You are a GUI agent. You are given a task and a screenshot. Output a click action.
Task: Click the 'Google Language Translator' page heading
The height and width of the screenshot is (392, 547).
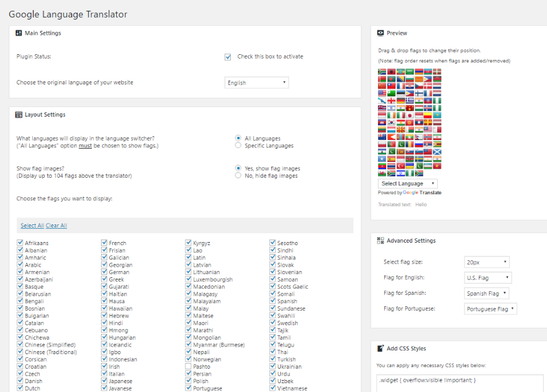point(68,14)
